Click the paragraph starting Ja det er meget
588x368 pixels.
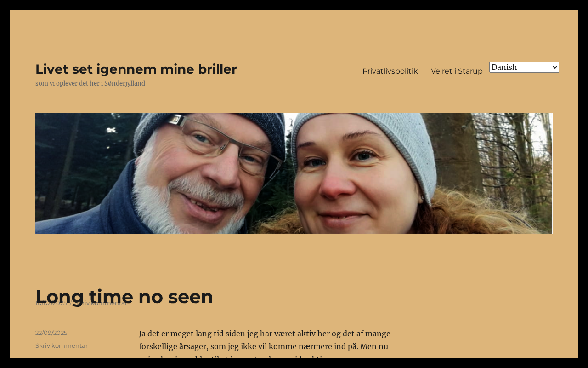(266, 346)
